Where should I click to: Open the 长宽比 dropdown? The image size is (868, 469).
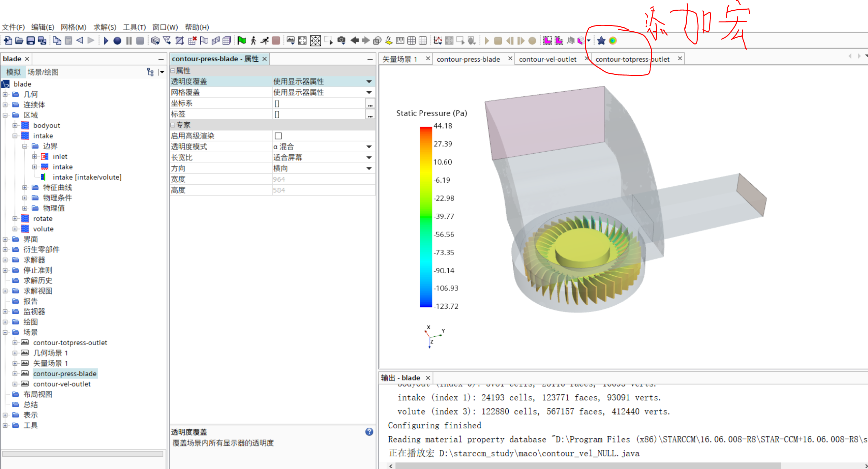click(x=369, y=157)
